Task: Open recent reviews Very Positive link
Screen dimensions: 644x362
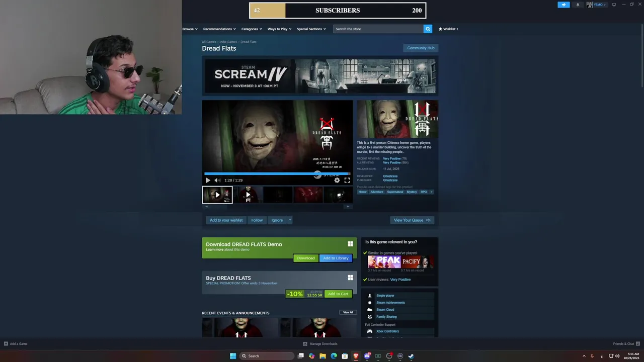Action: click(391, 158)
